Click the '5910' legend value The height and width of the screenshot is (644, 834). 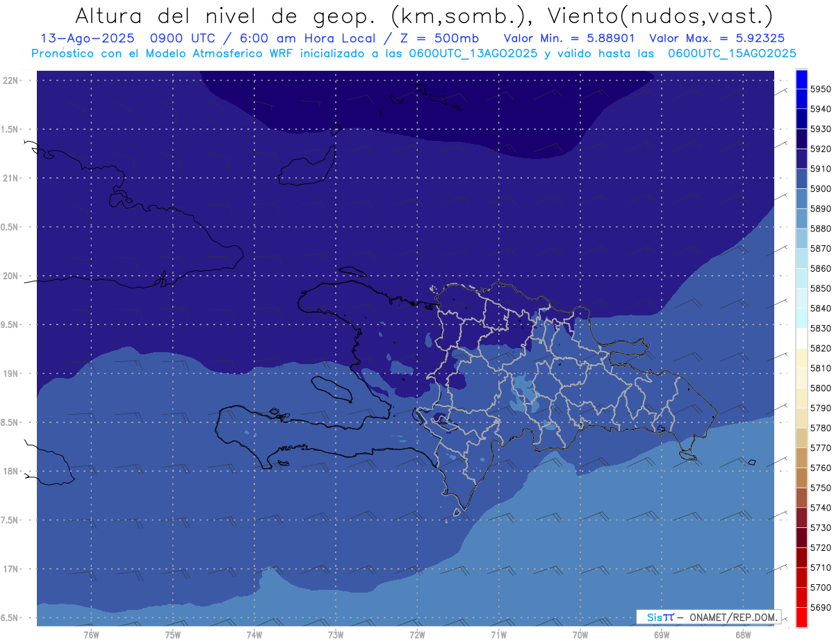point(821,169)
